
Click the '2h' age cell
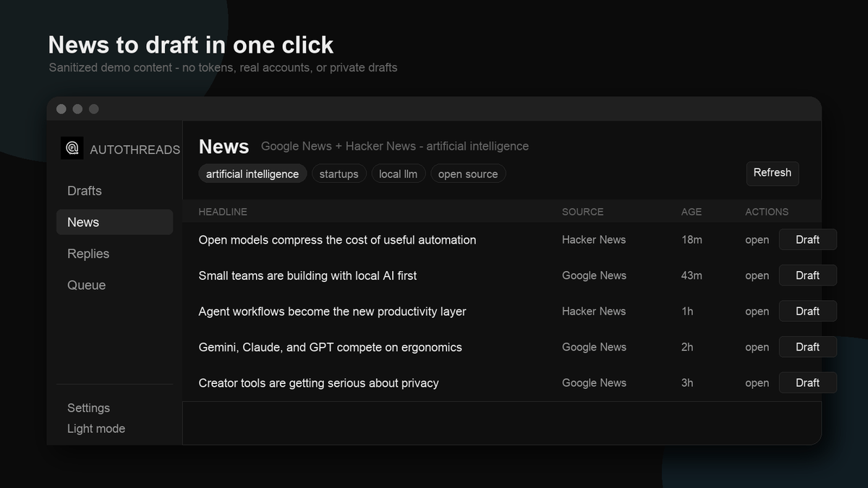[687, 347]
